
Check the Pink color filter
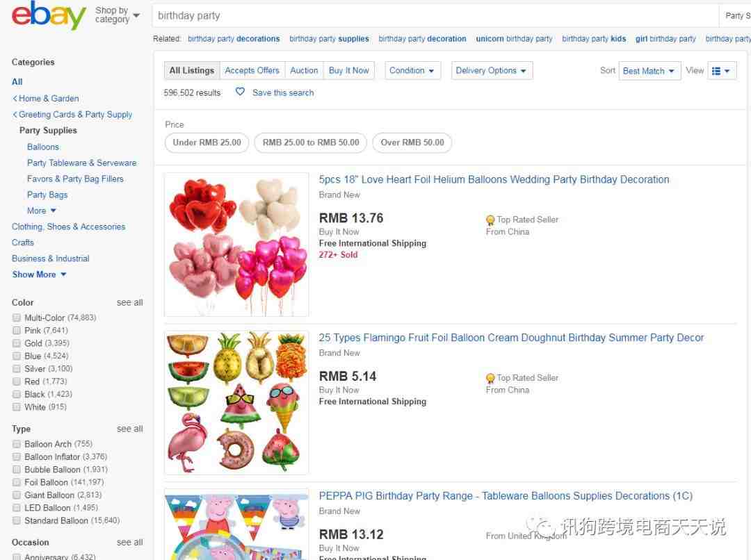click(17, 330)
